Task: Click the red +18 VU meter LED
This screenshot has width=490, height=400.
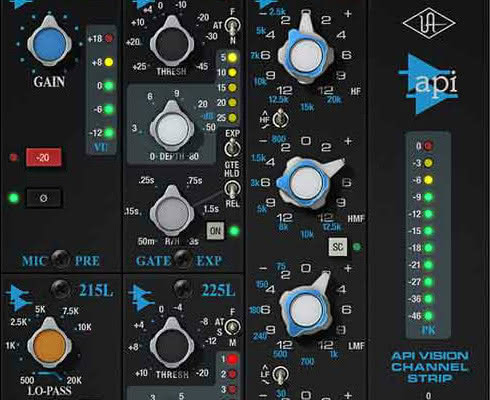Action: tap(109, 38)
